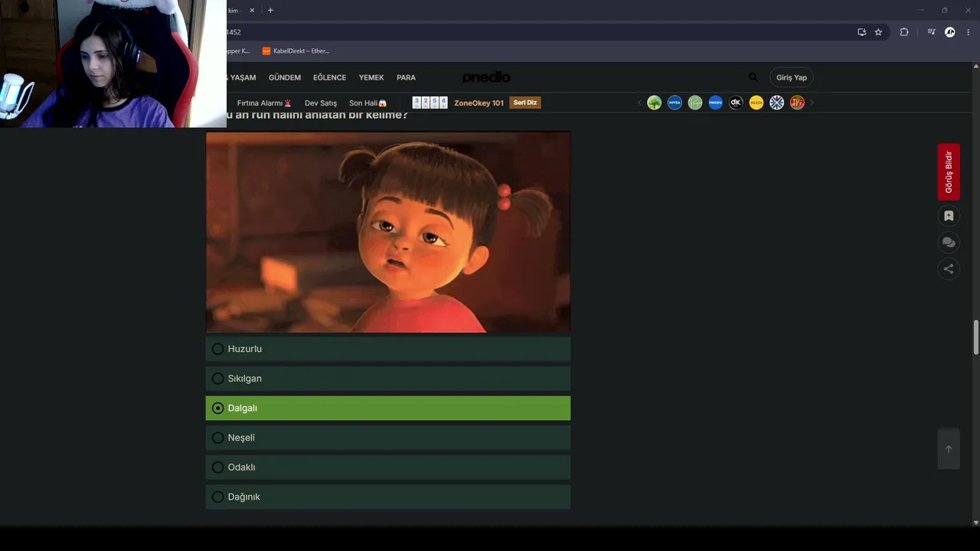
Task: Click the yellow Müzik brand icon
Action: coord(756,103)
